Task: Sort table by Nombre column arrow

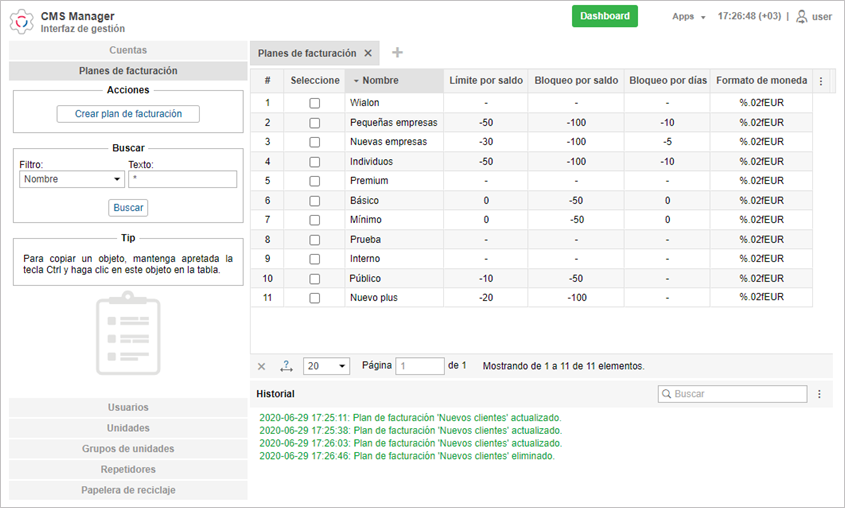Action: (x=357, y=81)
